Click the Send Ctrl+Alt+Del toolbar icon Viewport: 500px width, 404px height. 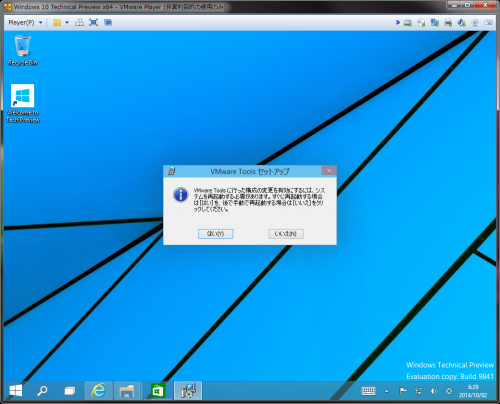(x=79, y=23)
